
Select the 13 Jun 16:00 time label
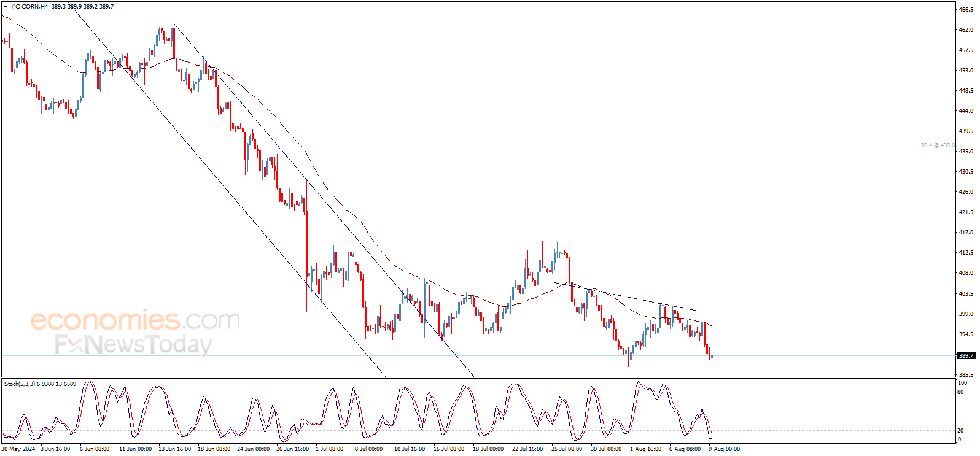click(174, 449)
